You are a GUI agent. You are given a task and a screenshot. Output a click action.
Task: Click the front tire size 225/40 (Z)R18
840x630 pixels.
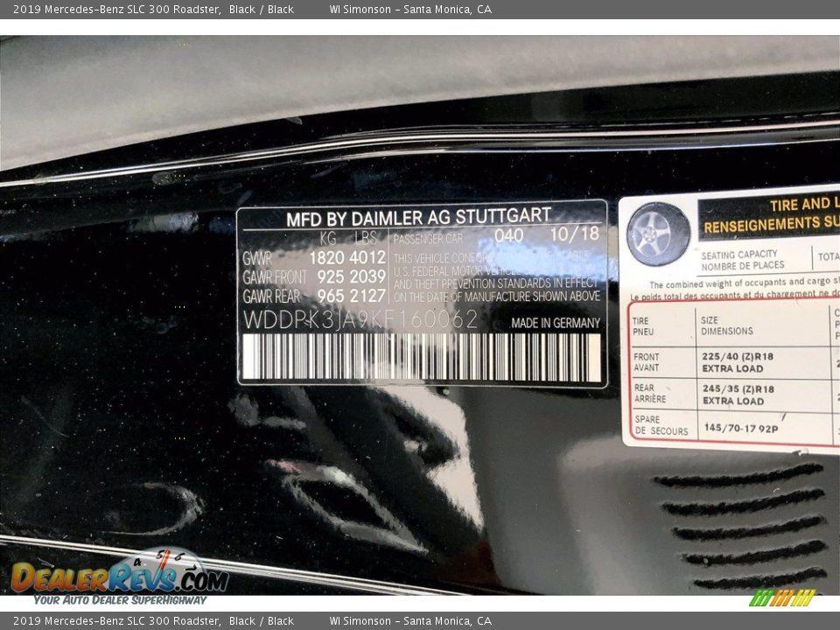pyautogui.click(x=738, y=357)
